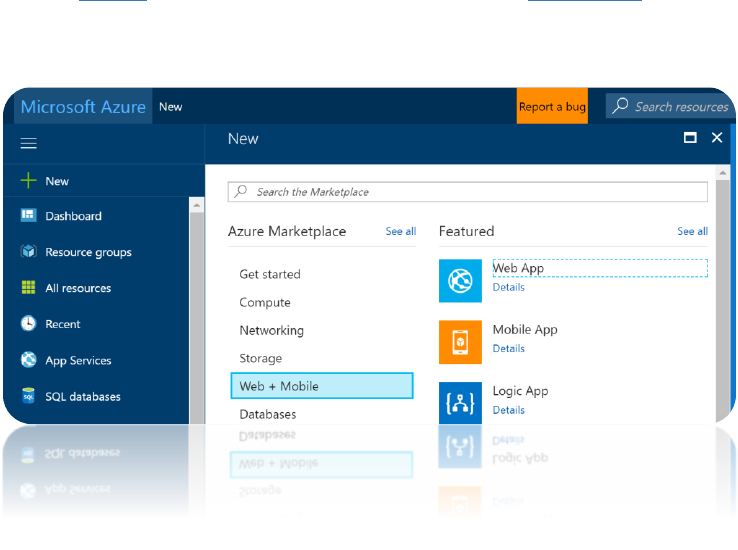The height and width of the screenshot is (550, 738).
Task: Click the Resource groups cube icon
Action: pyautogui.click(x=29, y=251)
